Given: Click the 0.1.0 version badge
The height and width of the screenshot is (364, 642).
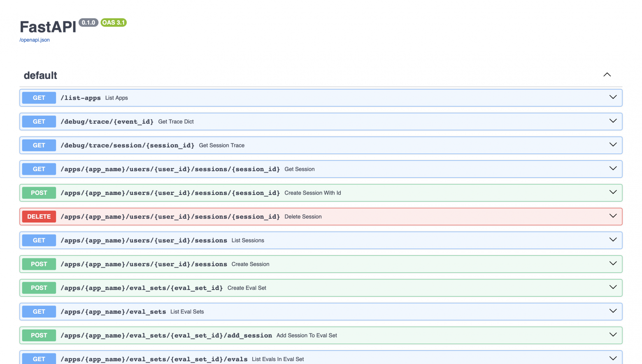Looking at the screenshot, I should (x=88, y=23).
